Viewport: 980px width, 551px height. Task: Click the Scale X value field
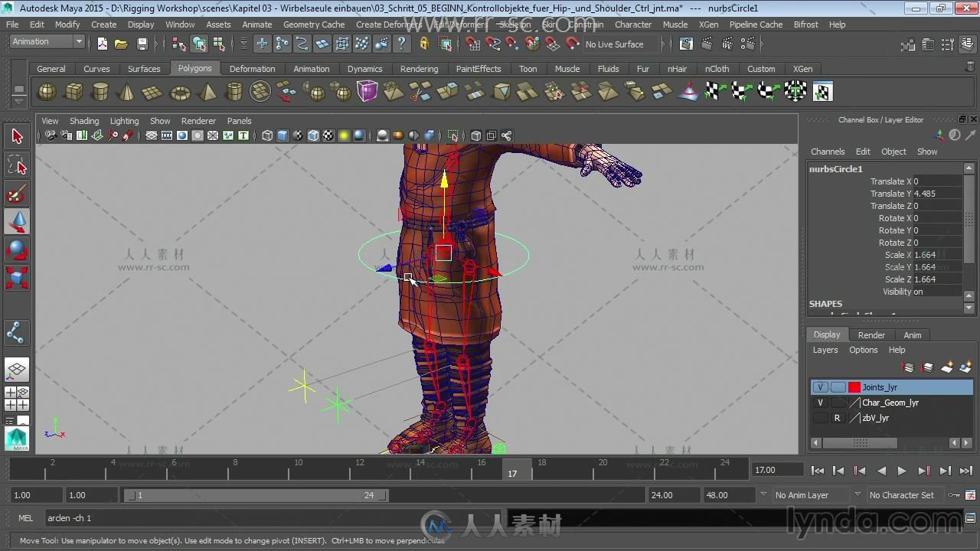(x=936, y=255)
